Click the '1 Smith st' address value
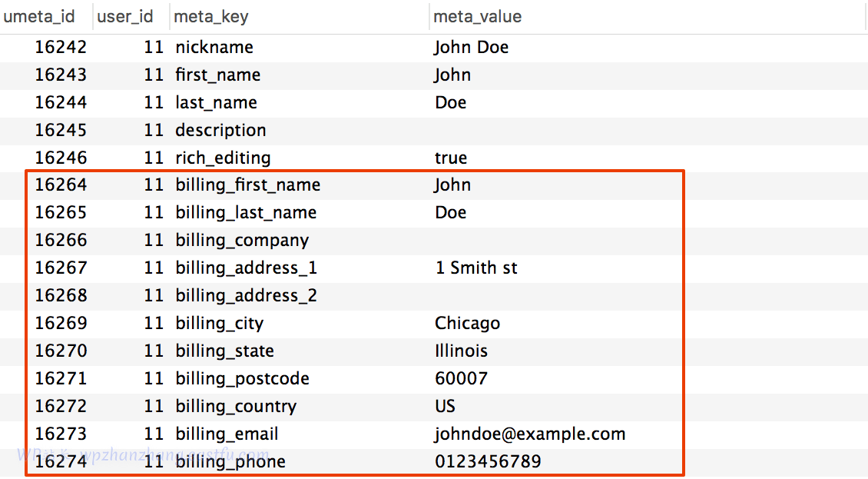Screen dimensions: 868x479 (x=475, y=268)
